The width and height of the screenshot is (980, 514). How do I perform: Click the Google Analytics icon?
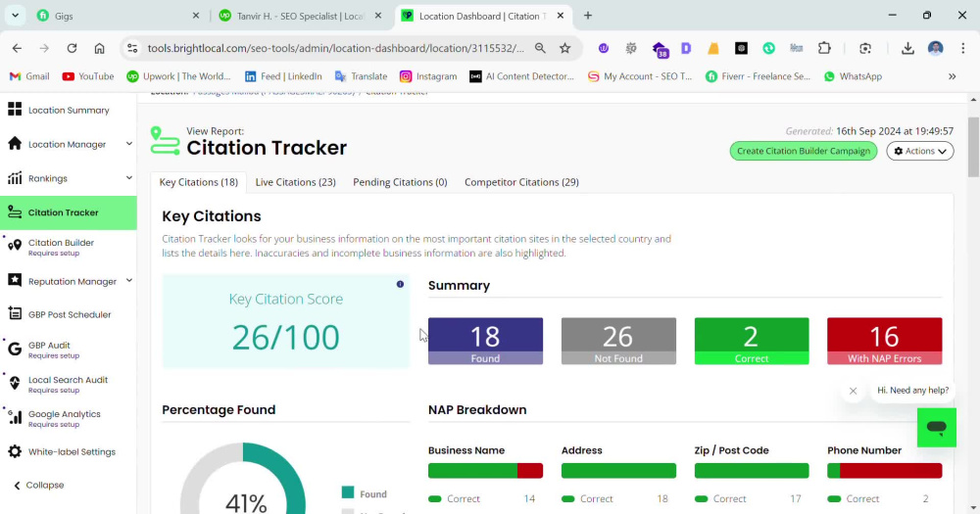click(x=15, y=417)
